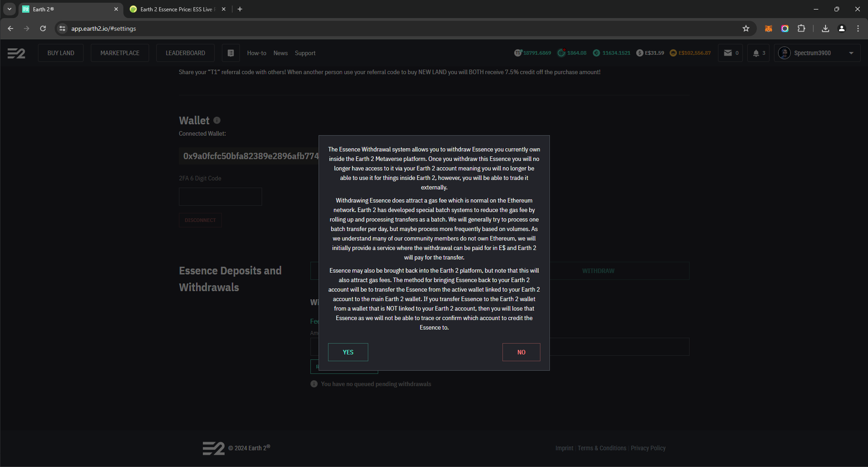Open the mail inbox envelope icon
Viewport: 868px width, 467px height.
point(727,53)
